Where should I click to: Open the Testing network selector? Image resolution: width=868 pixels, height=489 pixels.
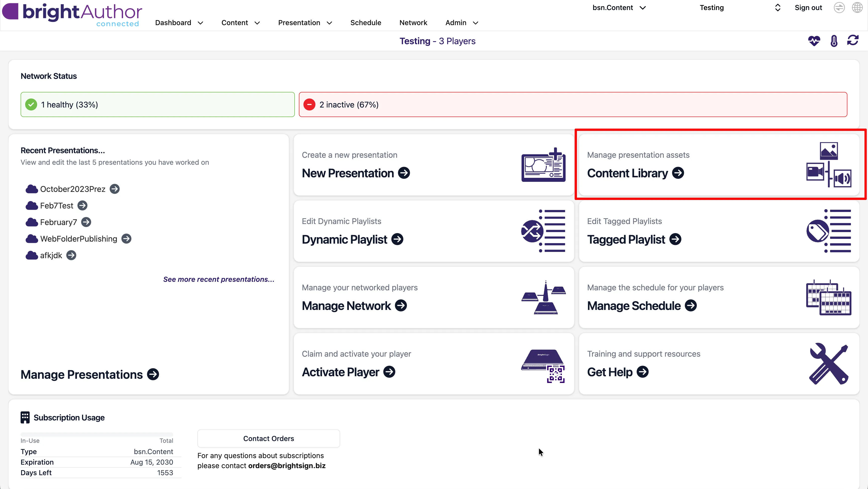[740, 8]
